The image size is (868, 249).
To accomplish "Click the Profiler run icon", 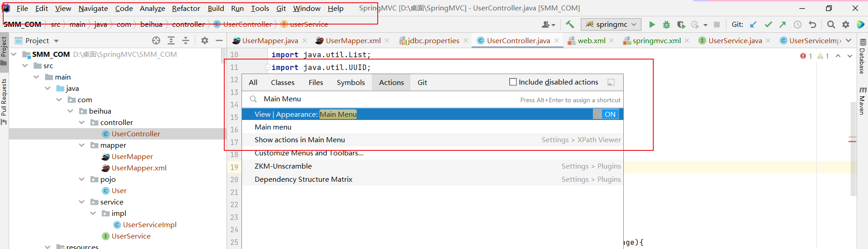I will pyautogui.click(x=695, y=25).
